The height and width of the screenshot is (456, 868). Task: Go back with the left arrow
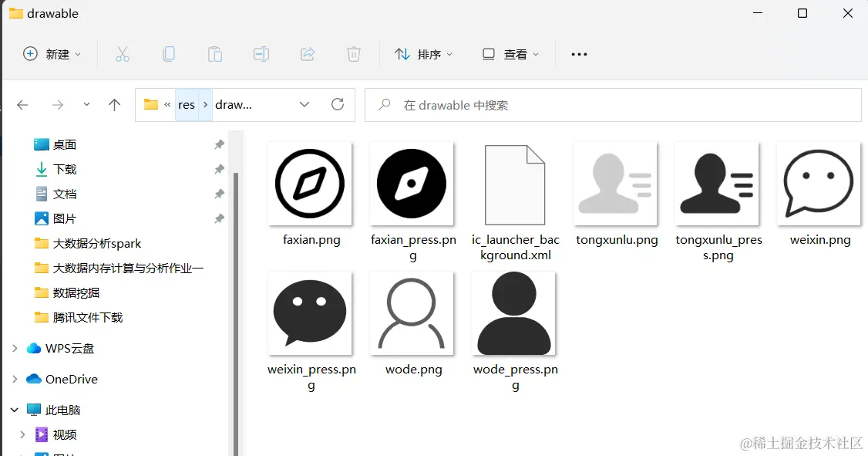[x=22, y=105]
